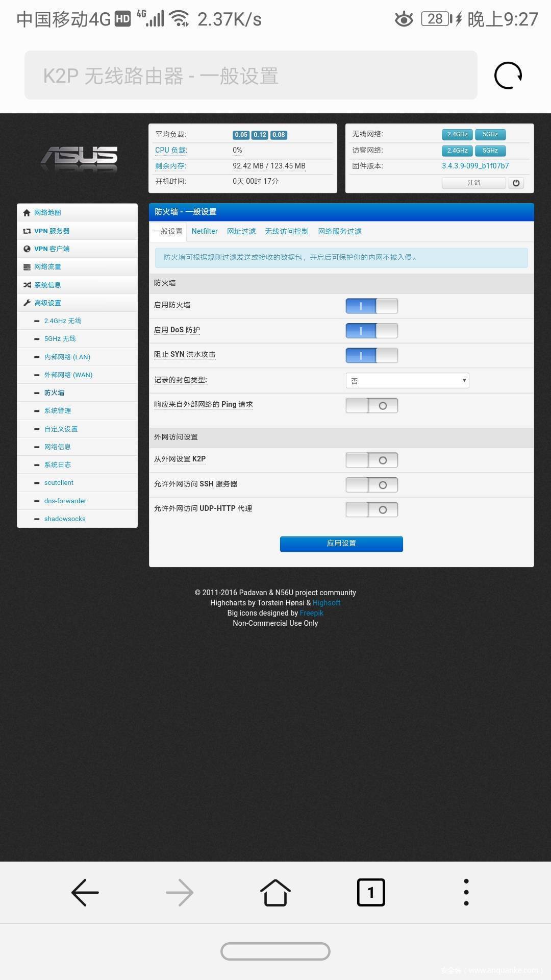
Task: Click the 访客网络 2.4GHz button
Action: tap(457, 151)
